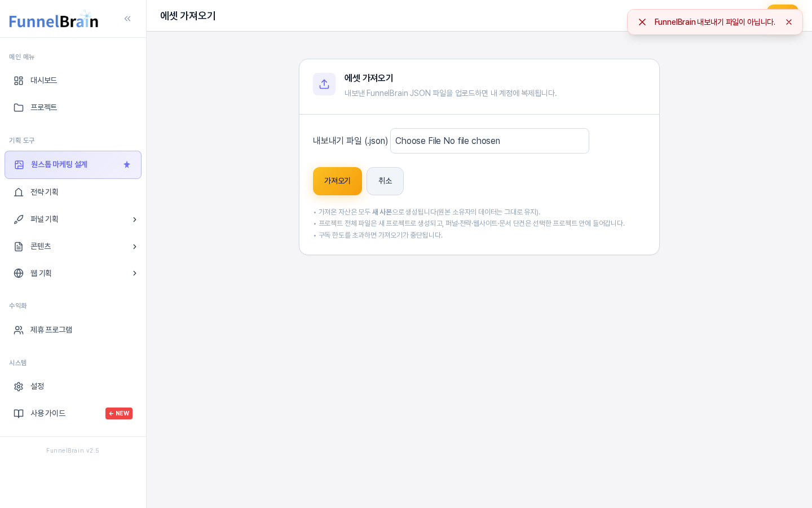The width and height of the screenshot is (812, 508).
Task: Click the 전략 기획 icon
Action: 19,192
